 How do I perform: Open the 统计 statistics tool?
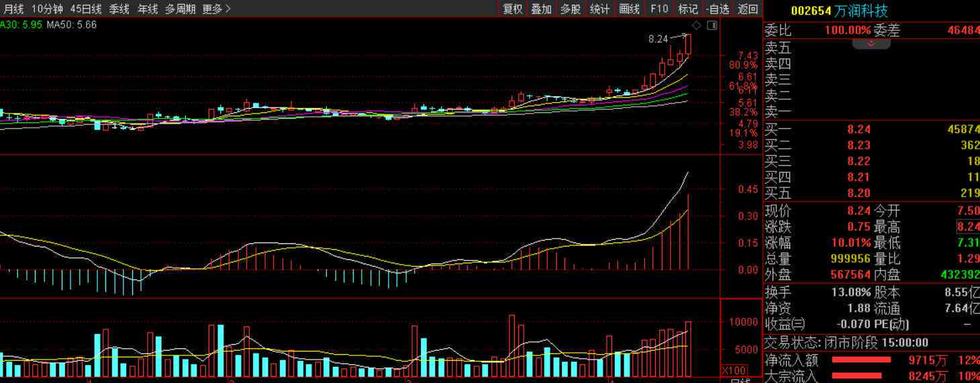(x=599, y=9)
